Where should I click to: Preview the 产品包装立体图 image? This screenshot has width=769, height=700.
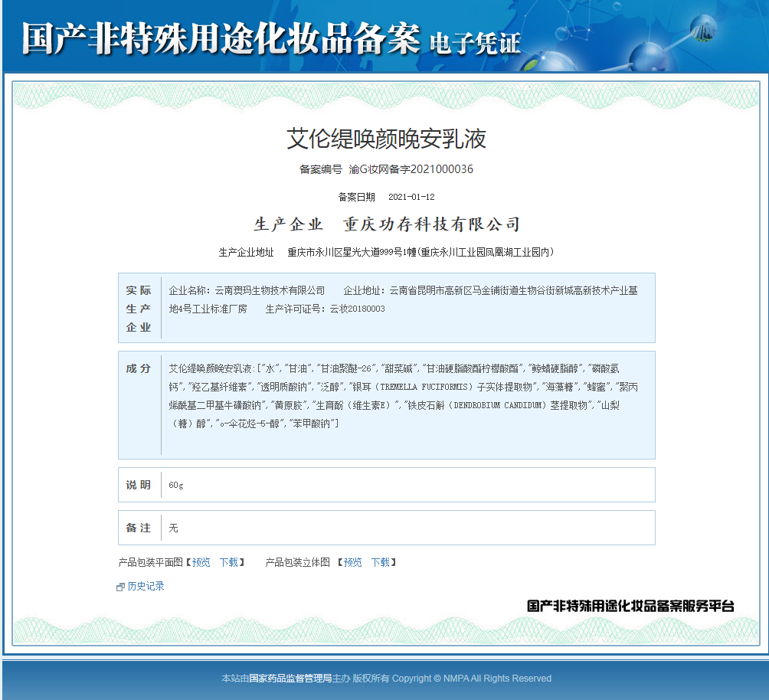click(352, 562)
